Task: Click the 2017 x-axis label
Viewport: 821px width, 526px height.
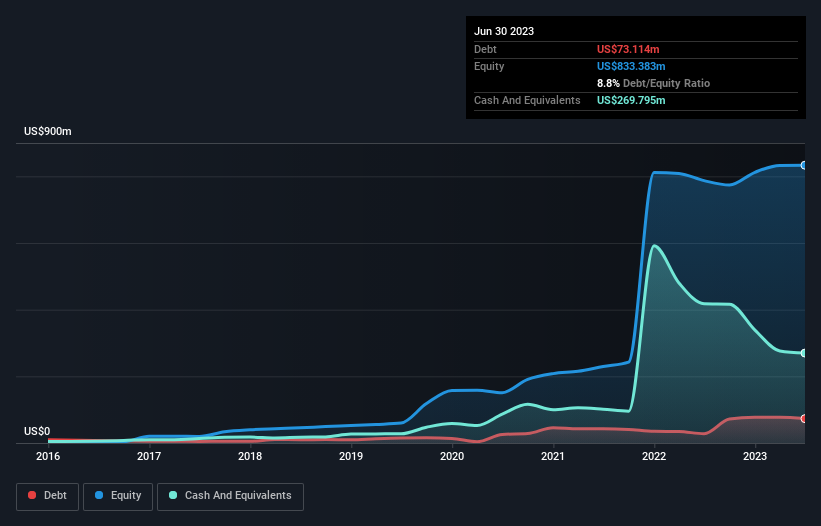Action: [x=149, y=456]
